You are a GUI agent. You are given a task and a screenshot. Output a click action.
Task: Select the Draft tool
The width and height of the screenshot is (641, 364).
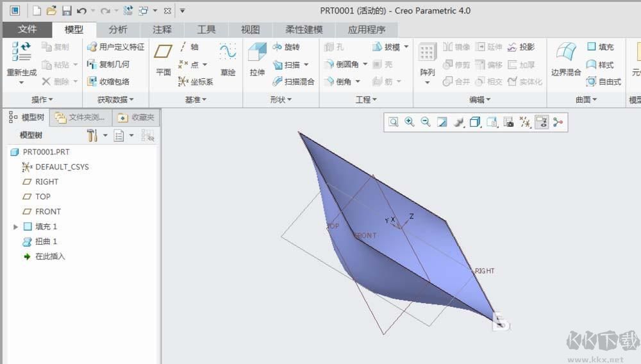[387, 47]
